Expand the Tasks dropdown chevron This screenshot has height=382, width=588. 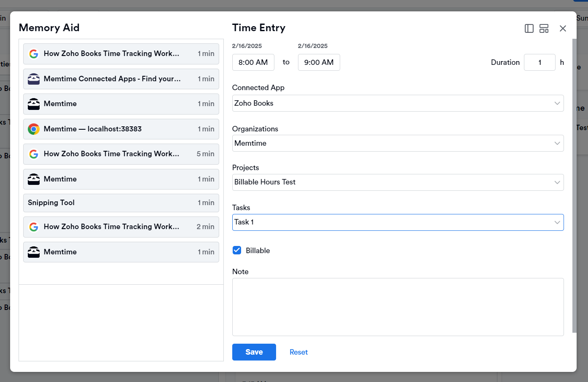pyautogui.click(x=557, y=222)
